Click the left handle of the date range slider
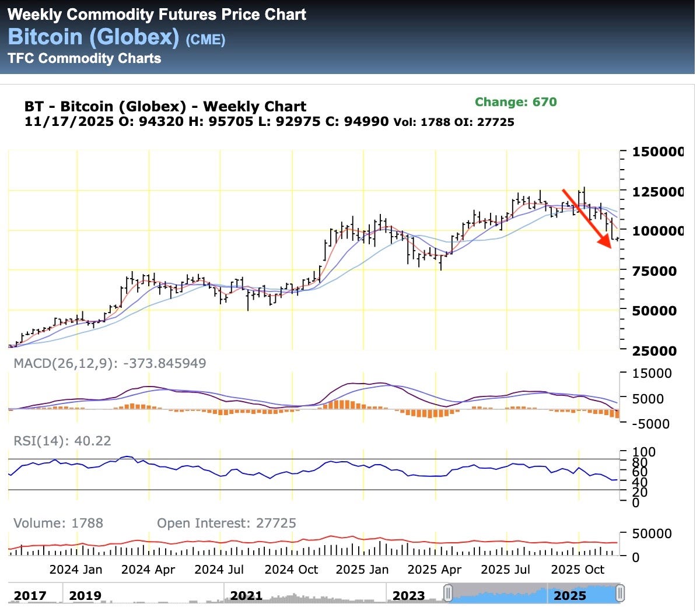 [x=448, y=594]
